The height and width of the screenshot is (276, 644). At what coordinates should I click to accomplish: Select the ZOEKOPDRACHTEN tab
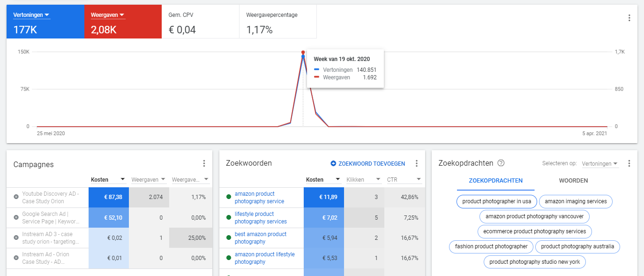[x=495, y=181]
